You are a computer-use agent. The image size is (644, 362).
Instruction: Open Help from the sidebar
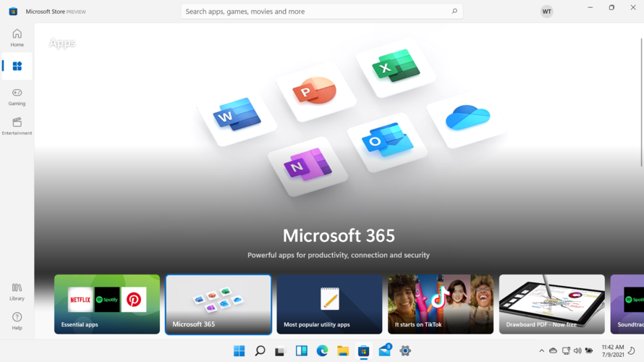tap(17, 321)
